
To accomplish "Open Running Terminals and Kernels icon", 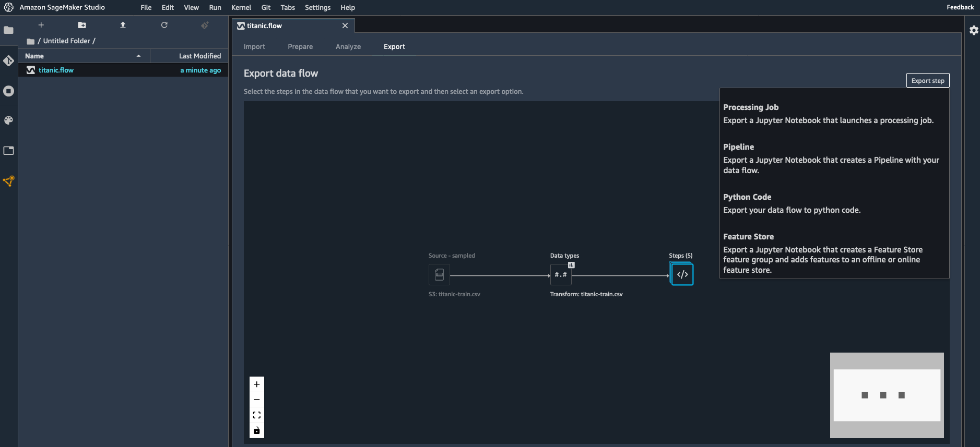I will [8, 91].
